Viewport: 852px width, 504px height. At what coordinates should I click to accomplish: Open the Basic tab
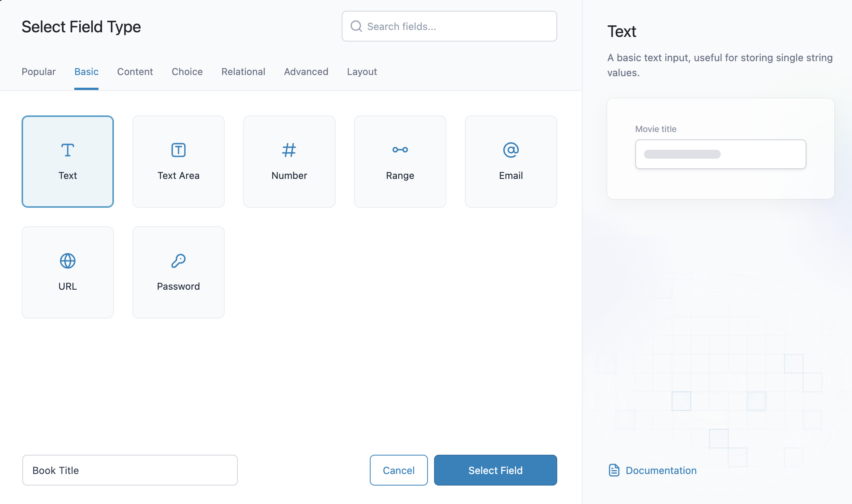(86, 72)
